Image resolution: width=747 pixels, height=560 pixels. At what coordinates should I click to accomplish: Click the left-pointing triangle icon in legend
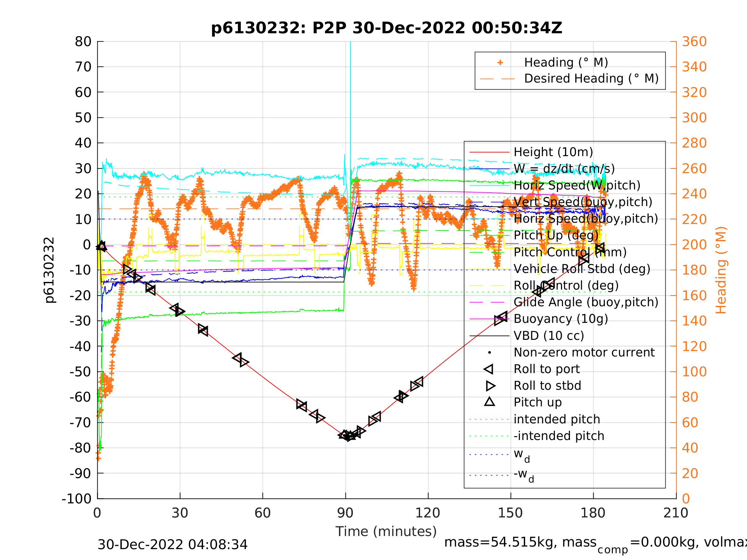pos(489,369)
